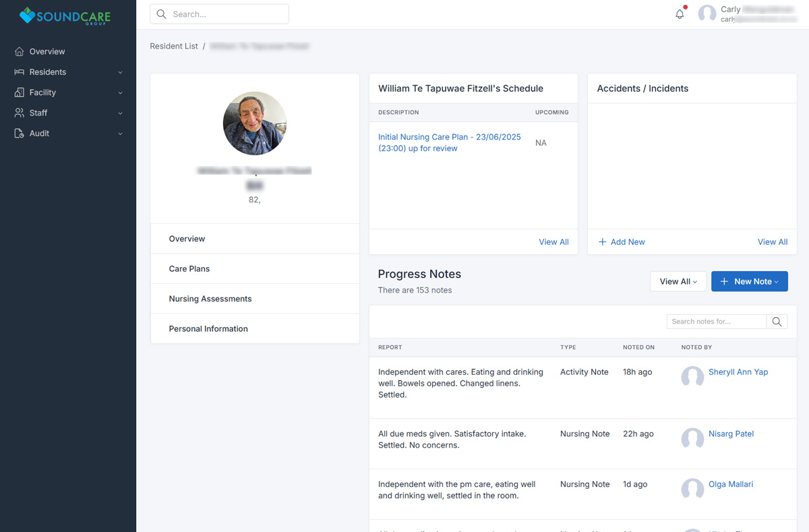Click the Resident List breadcrumb link
Viewport: 809px width, 532px height.
(174, 47)
